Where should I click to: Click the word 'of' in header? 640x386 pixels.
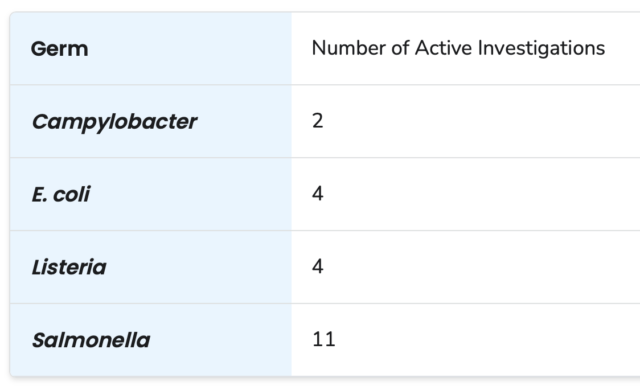pos(400,48)
